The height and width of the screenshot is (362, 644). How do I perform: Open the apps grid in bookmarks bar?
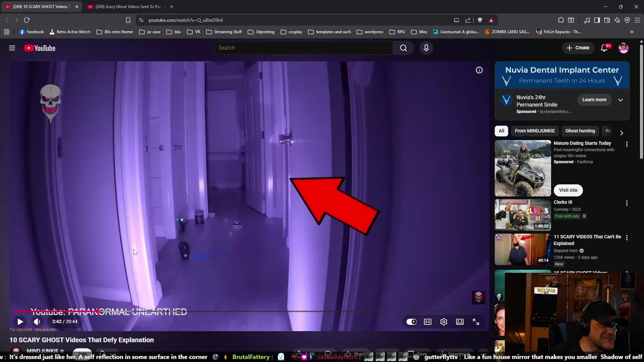[7, 32]
